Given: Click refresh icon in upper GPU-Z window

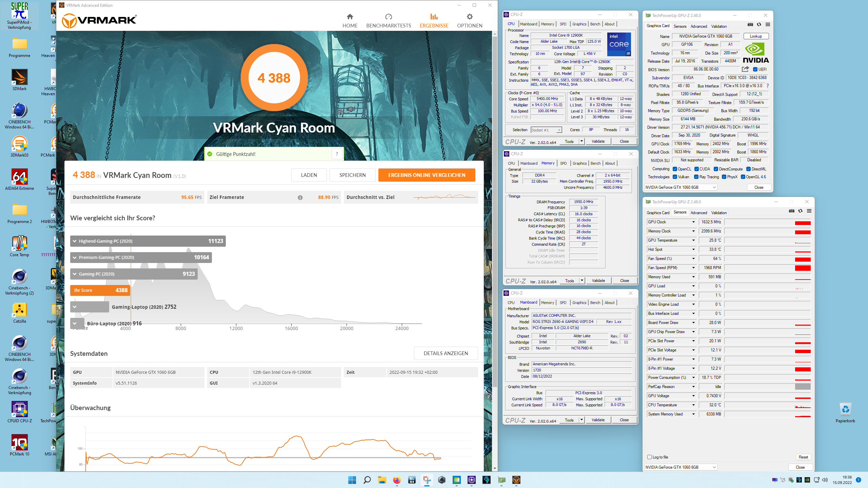Looking at the screenshot, I should 759,24.
